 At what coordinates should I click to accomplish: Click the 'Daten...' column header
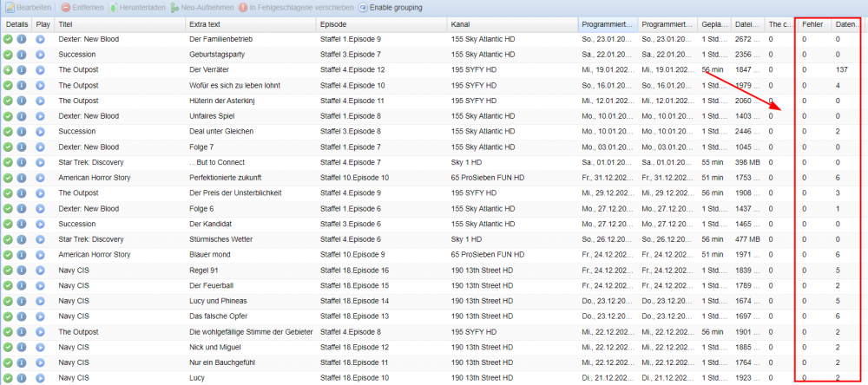(847, 24)
